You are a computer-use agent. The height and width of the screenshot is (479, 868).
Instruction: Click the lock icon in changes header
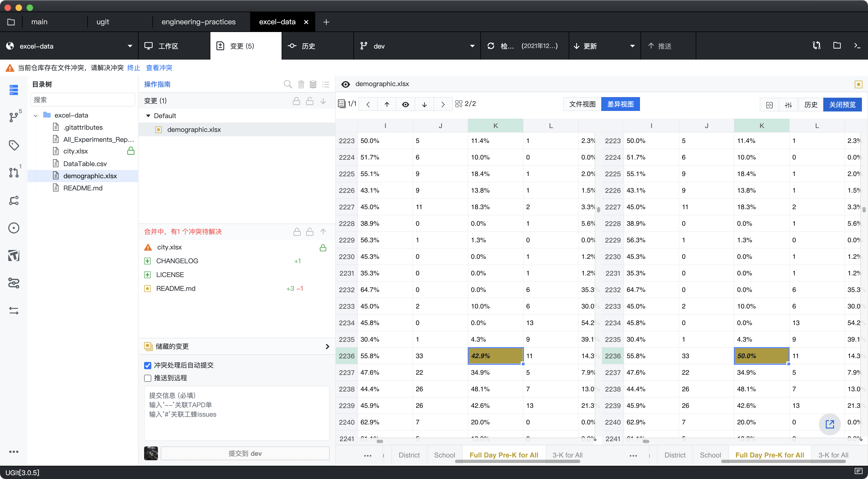[297, 101]
